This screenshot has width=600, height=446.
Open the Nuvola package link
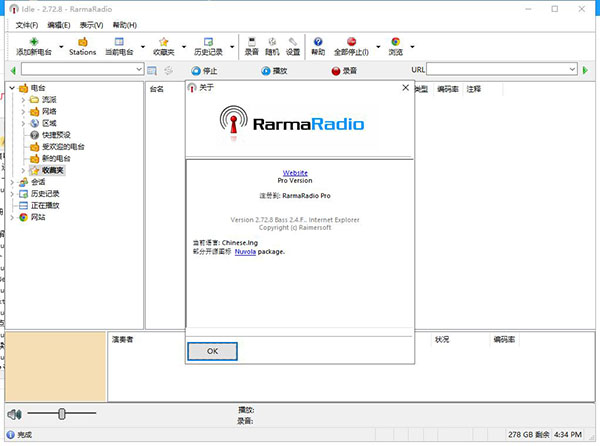[245, 252]
